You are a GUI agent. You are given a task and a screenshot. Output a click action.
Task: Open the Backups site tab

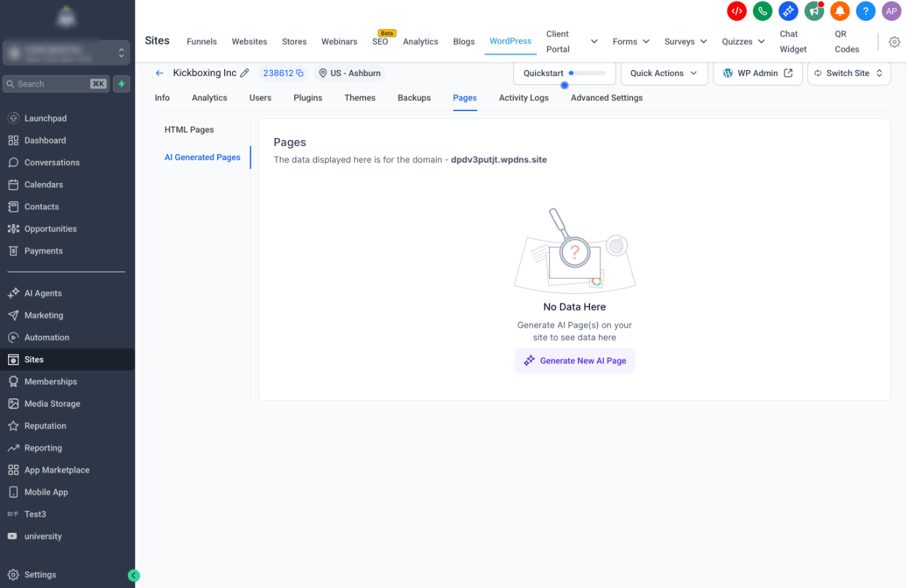pos(414,98)
